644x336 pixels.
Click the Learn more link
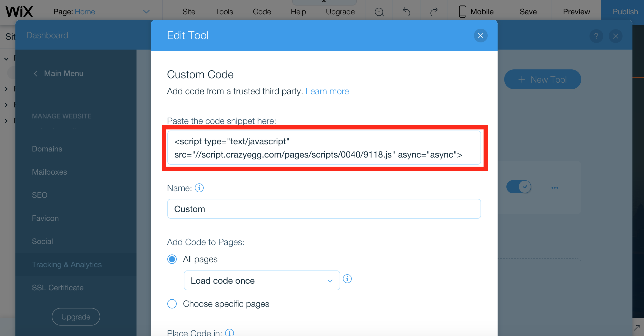[x=327, y=91]
